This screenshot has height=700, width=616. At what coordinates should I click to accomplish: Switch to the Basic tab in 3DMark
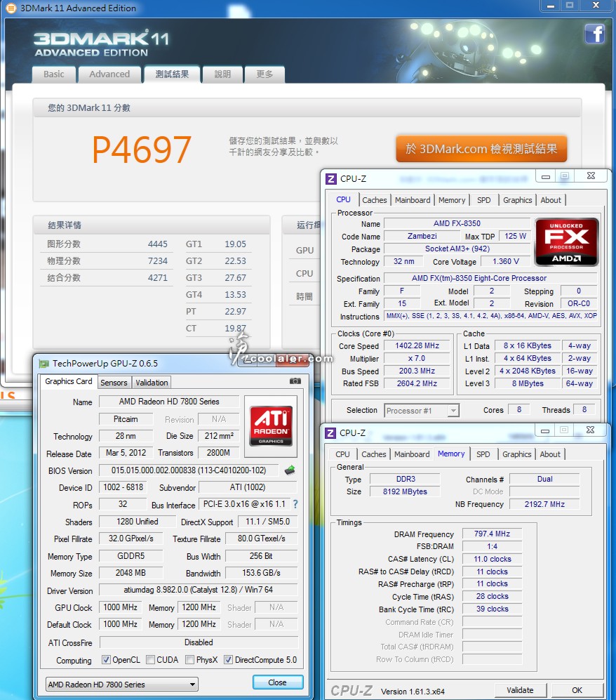[x=54, y=74]
